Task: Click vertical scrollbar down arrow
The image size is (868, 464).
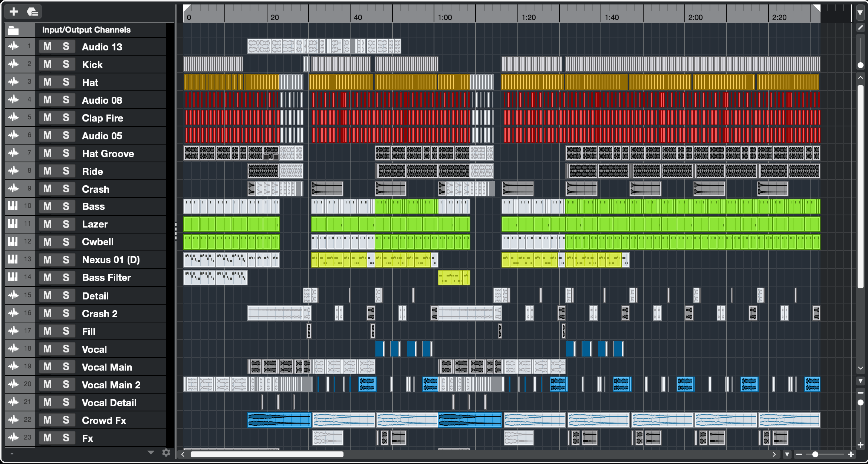Action: 860,368
